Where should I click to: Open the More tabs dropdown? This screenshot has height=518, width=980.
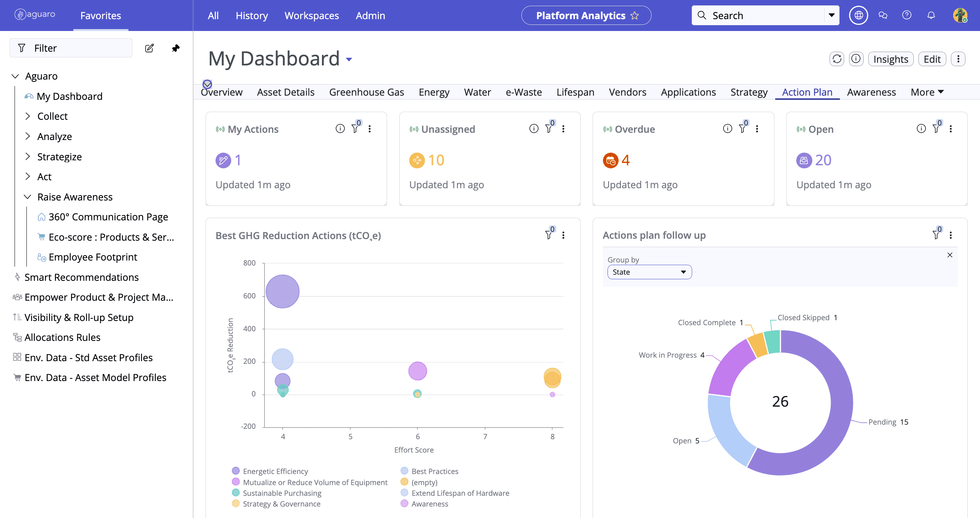tap(927, 92)
